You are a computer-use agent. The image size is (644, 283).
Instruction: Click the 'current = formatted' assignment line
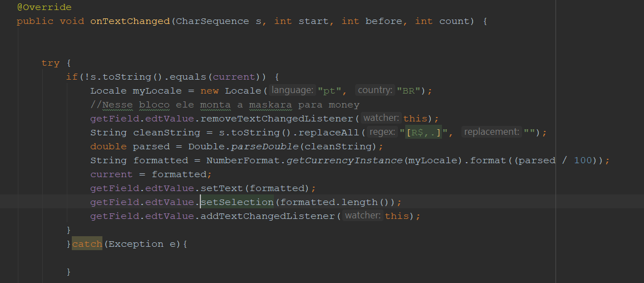tap(151, 174)
